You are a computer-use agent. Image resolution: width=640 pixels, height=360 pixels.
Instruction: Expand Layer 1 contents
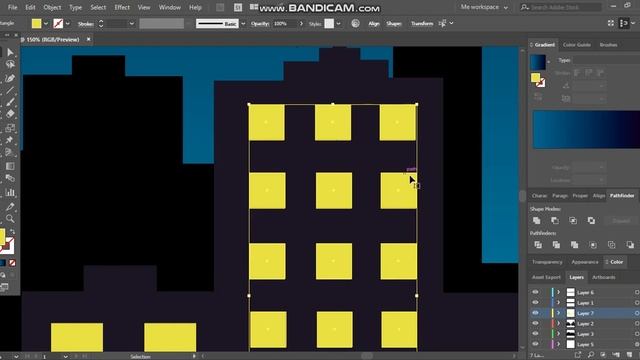558,302
